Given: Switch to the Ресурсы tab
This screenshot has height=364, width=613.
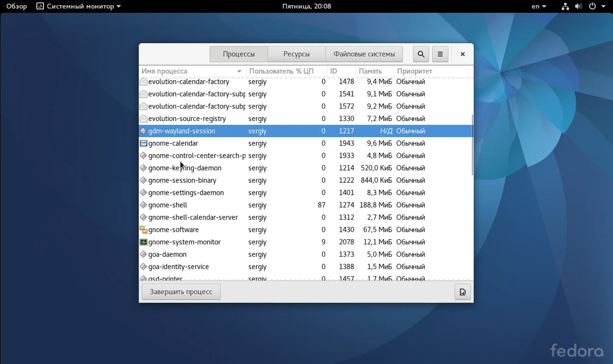Looking at the screenshot, I should click(x=296, y=54).
